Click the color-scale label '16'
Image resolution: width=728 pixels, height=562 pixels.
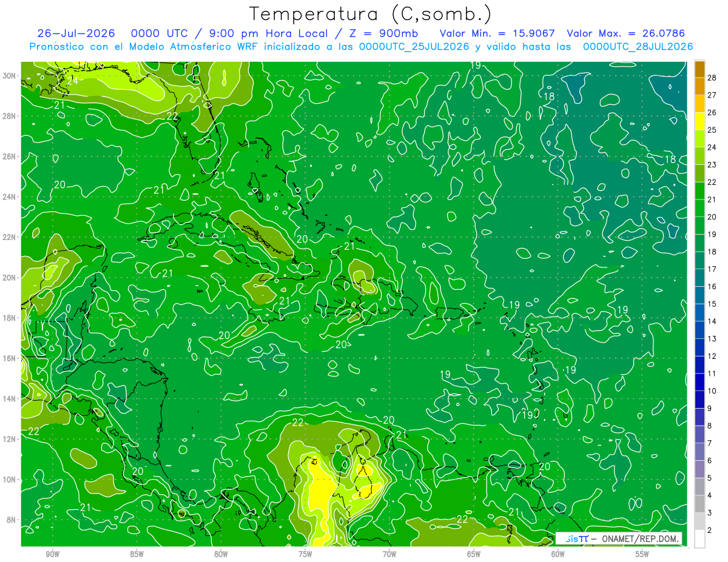[712, 286]
